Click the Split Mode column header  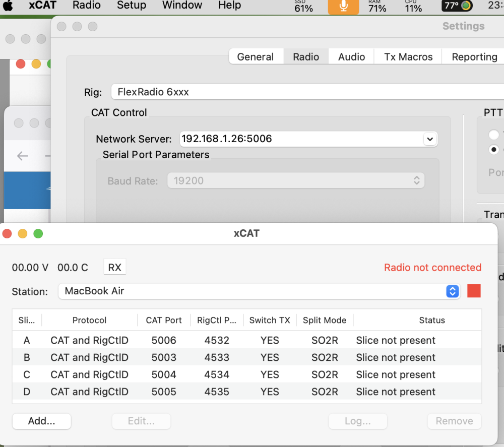[324, 320]
